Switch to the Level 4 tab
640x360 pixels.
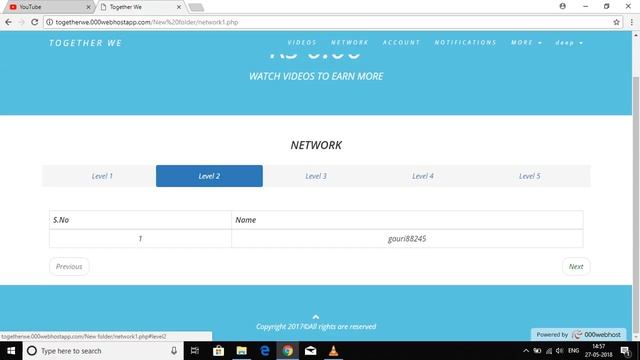click(x=423, y=176)
